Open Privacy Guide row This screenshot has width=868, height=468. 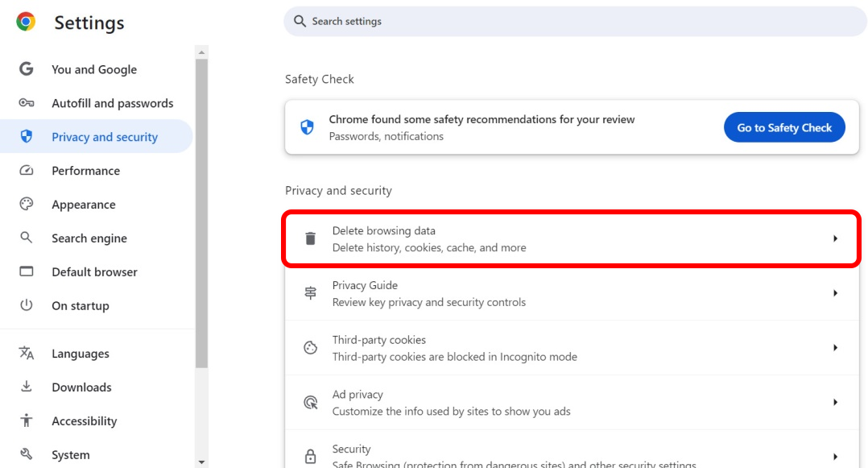(x=572, y=293)
